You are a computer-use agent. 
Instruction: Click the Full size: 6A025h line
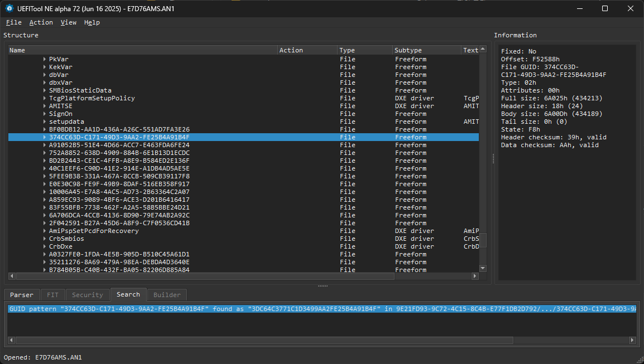[x=551, y=98]
